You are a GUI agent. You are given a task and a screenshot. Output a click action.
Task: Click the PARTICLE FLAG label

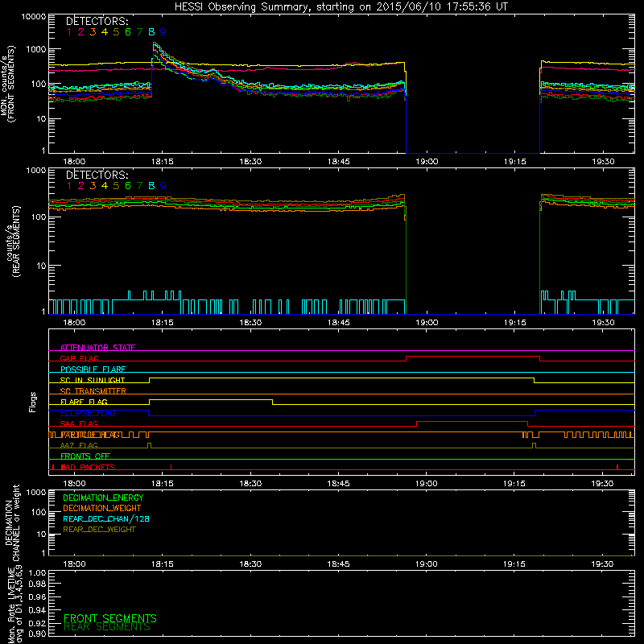click(90, 435)
